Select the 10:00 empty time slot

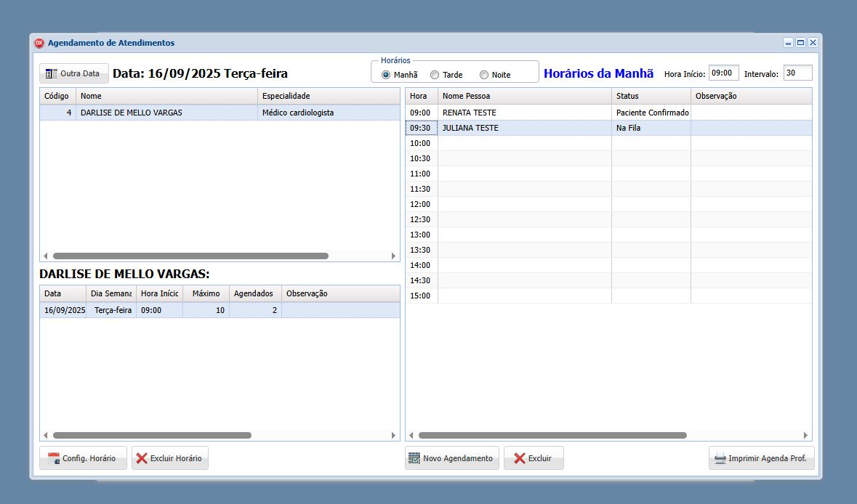[x=524, y=143]
